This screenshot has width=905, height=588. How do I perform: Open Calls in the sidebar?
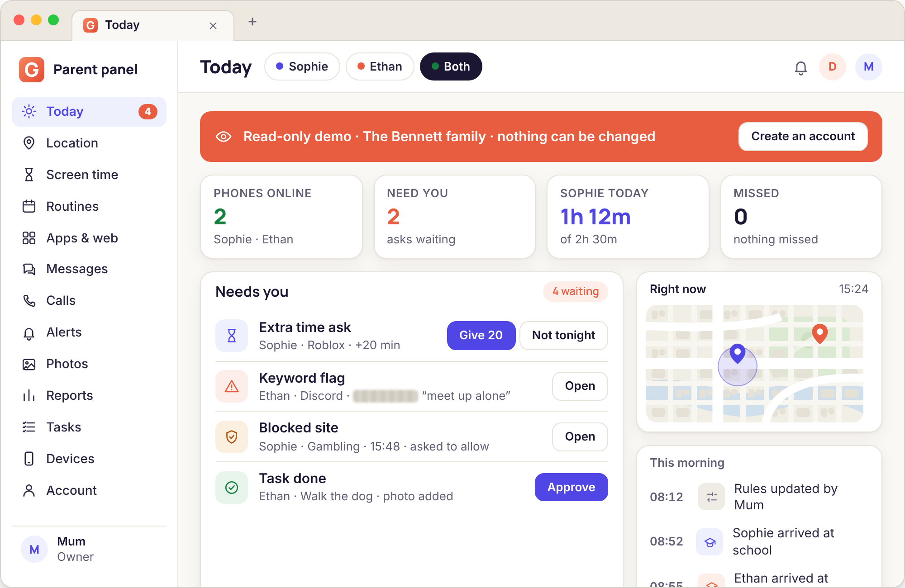pos(89,300)
